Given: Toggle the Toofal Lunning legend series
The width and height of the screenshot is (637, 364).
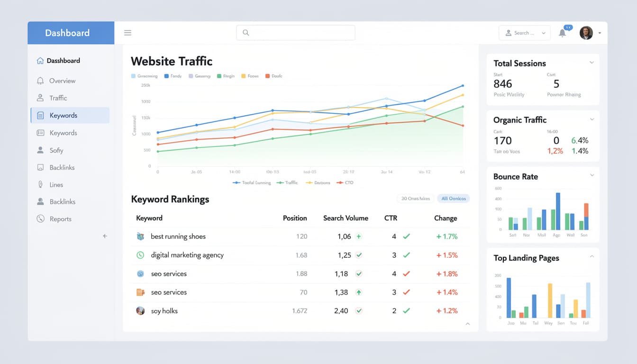Looking at the screenshot, I should (252, 182).
